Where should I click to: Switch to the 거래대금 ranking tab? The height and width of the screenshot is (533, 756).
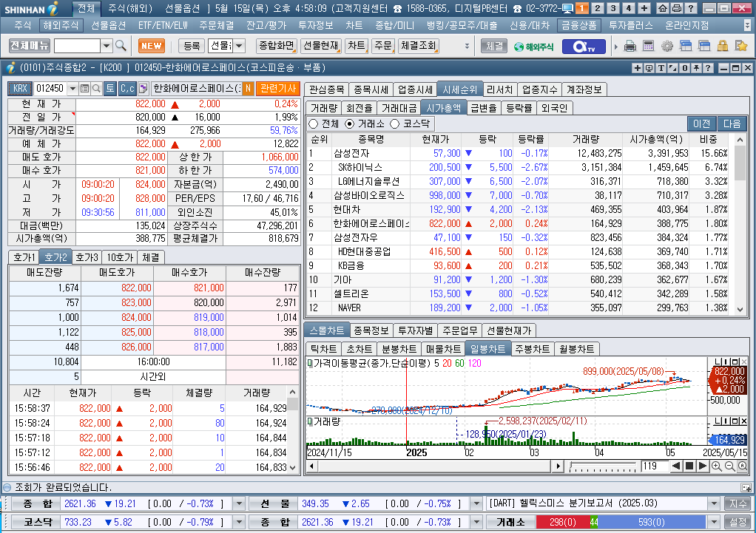398,108
